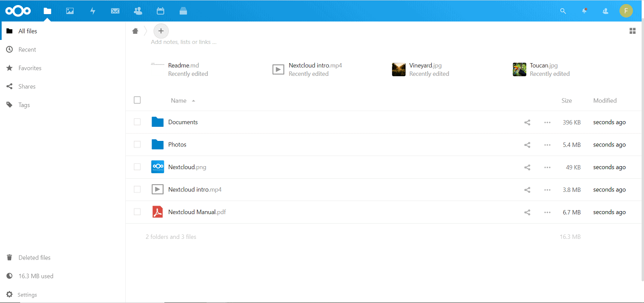644x303 pixels.
Task: Open Nextcloud.png file name
Action: coord(187,167)
